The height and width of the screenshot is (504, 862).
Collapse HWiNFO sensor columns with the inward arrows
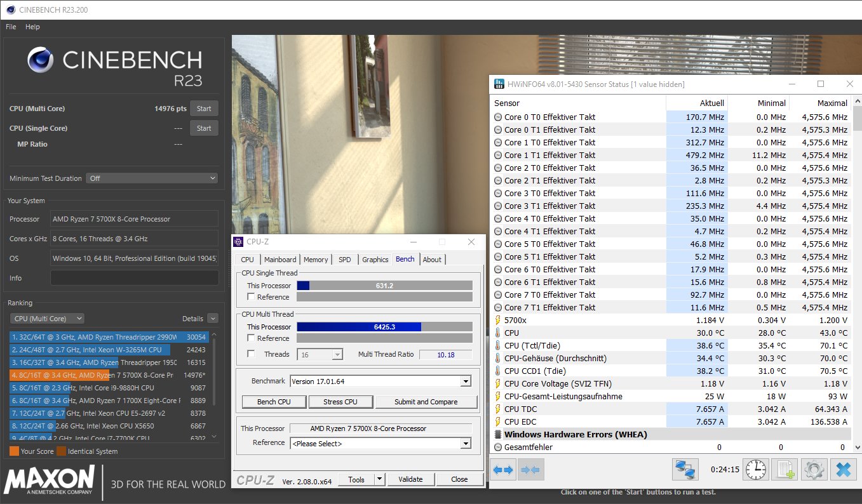click(x=530, y=470)
